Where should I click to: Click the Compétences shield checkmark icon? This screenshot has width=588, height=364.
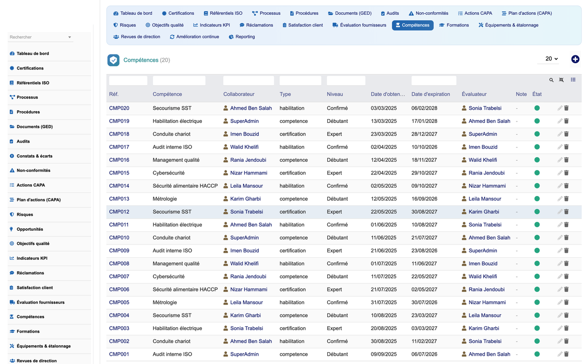point(113,60)
